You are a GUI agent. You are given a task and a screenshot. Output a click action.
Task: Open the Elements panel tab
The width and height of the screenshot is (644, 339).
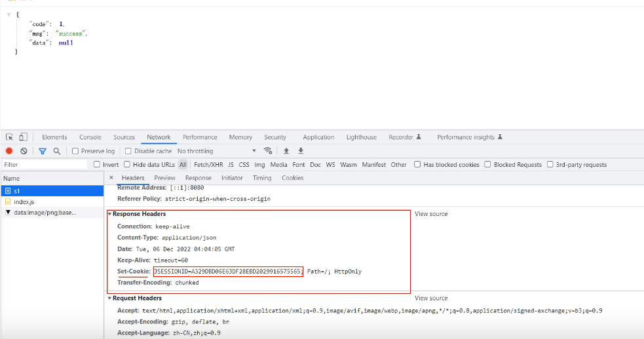54,137
